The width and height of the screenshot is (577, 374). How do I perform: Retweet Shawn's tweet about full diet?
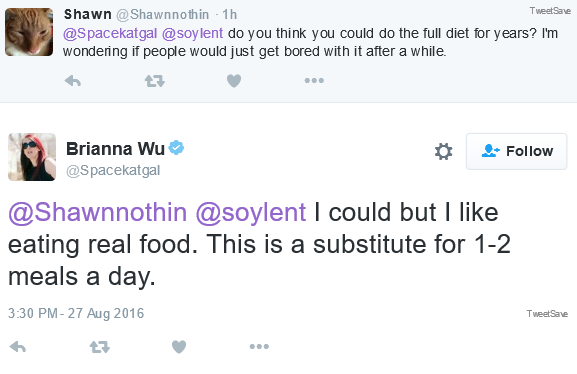tap(155, 81)
